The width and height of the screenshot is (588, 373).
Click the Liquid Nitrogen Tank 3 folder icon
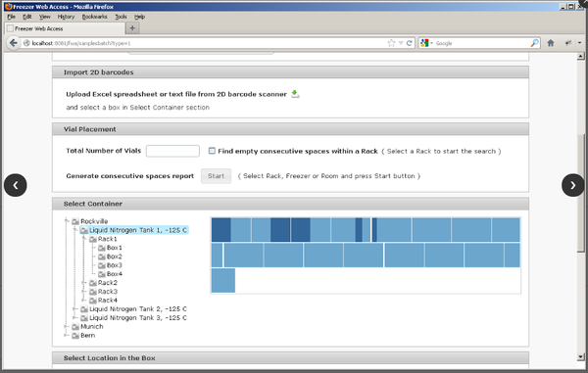point(84,317)
